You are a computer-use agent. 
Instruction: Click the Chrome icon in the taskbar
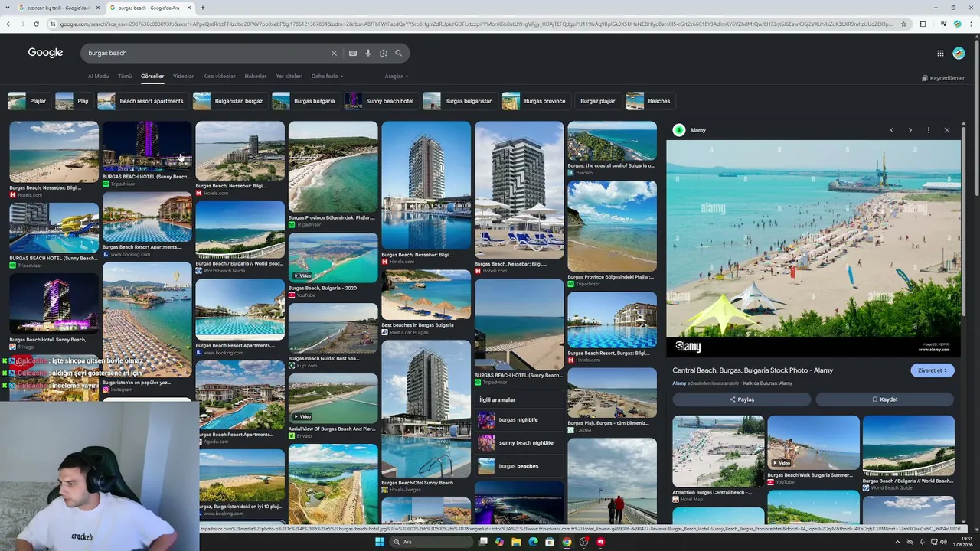[567, 542]
